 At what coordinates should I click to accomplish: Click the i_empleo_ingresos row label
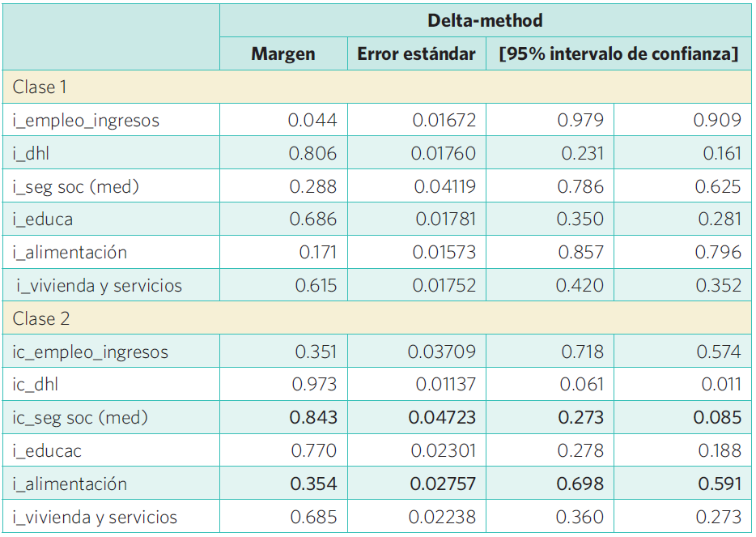coord(86,121)
